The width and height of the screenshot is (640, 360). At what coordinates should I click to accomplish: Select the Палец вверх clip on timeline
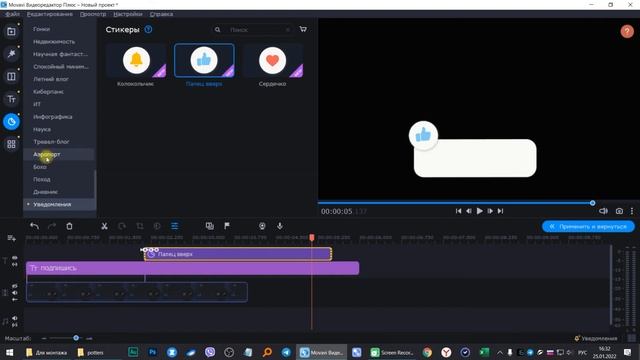click(x=238, y=254)
